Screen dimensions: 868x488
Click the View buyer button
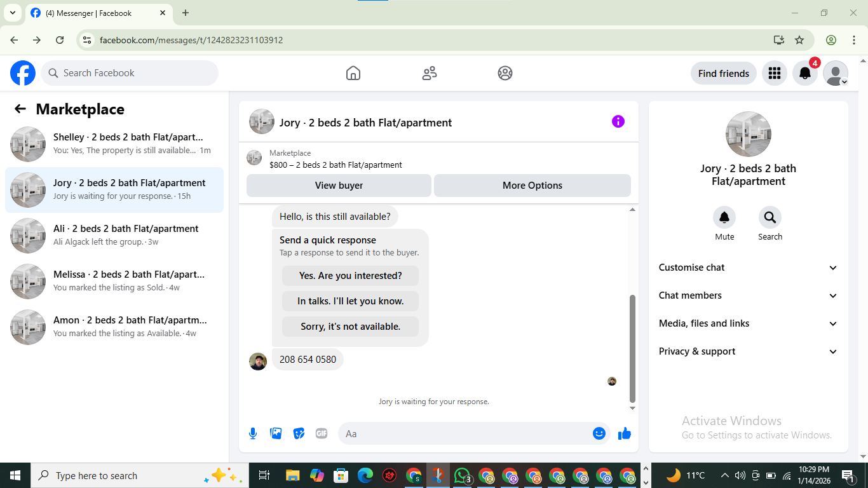pyautogui.click(x=339, y=186)
